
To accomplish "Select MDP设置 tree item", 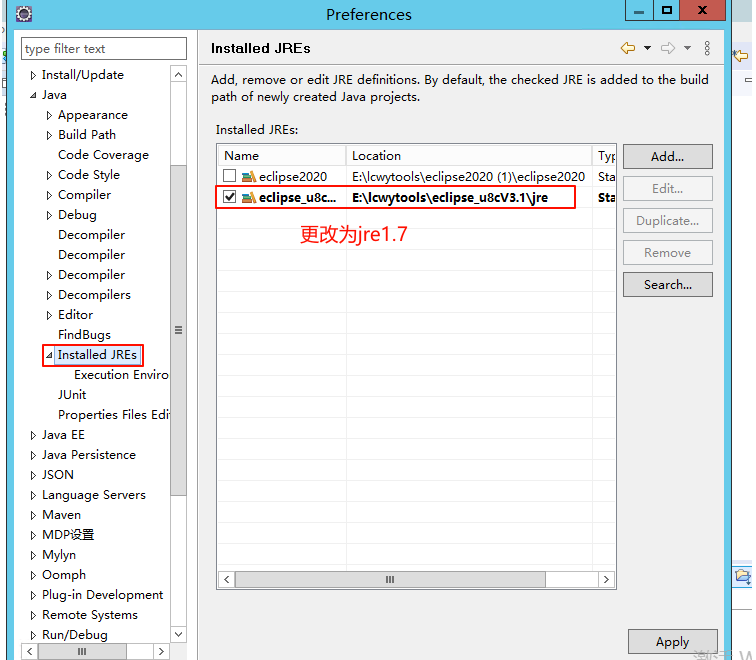I will pyautogui.click(x=68, y=535).
